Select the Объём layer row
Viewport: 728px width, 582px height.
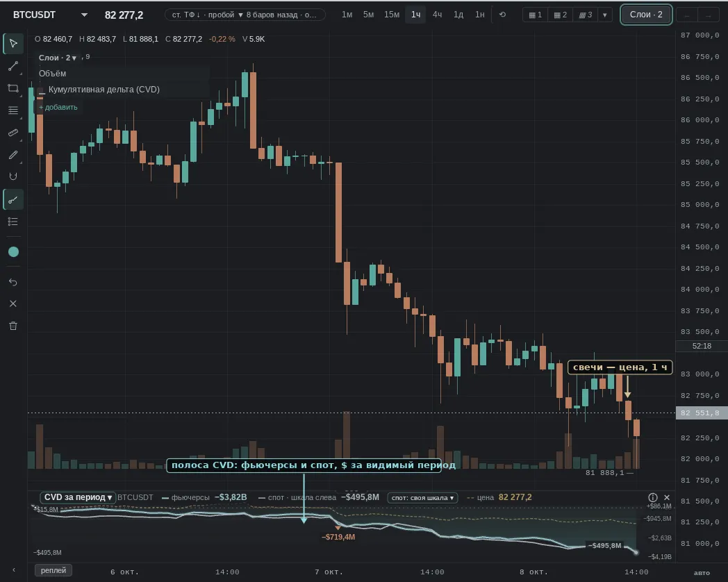coord(123,74)
